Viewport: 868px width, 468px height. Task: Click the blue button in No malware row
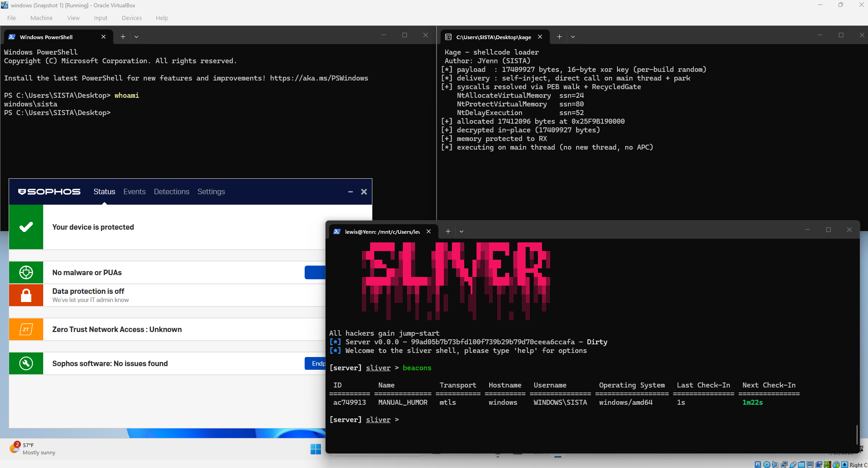[315, 272]
